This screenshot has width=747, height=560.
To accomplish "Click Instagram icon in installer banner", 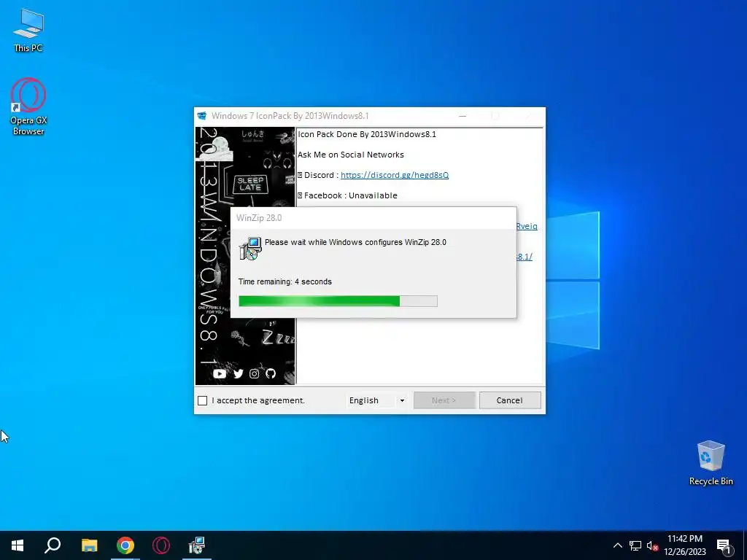I will pos(255,374).
